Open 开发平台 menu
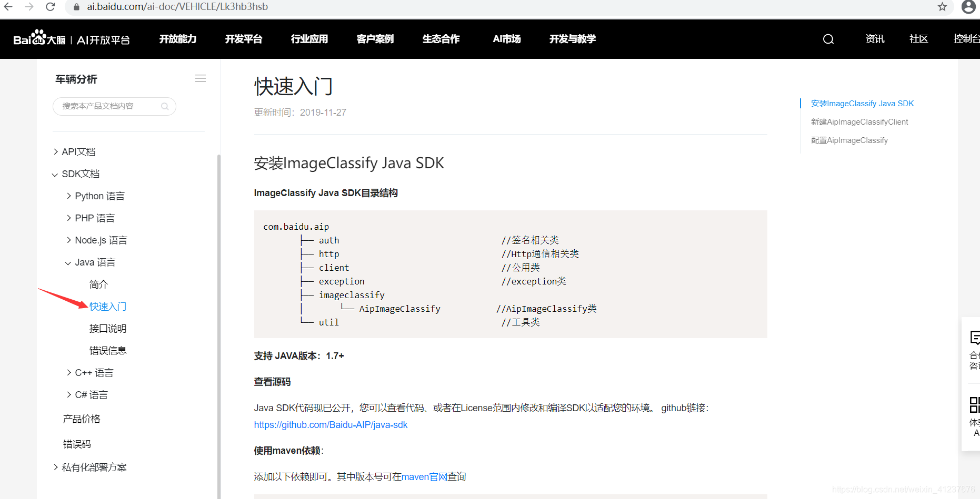Image resolution: width=980 pixels, height=499 pixels. point(244,39)
